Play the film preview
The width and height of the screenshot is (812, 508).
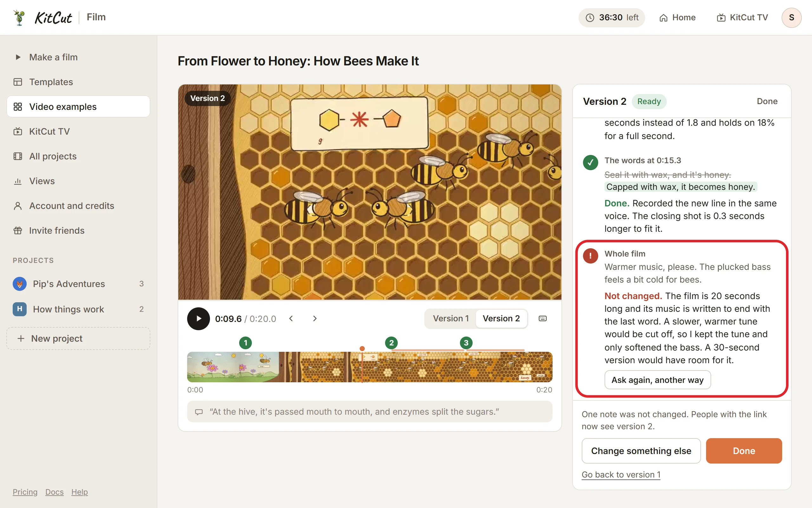point(198,318)
